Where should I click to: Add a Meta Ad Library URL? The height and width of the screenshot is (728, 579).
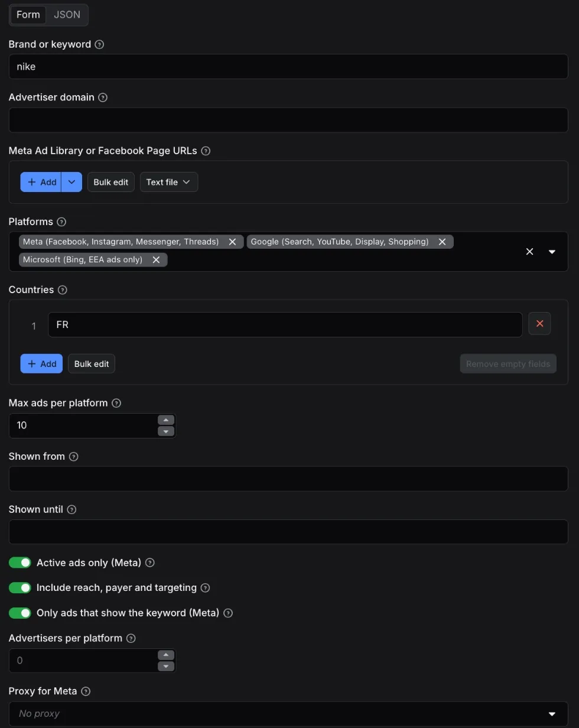[x=41, y=182]
